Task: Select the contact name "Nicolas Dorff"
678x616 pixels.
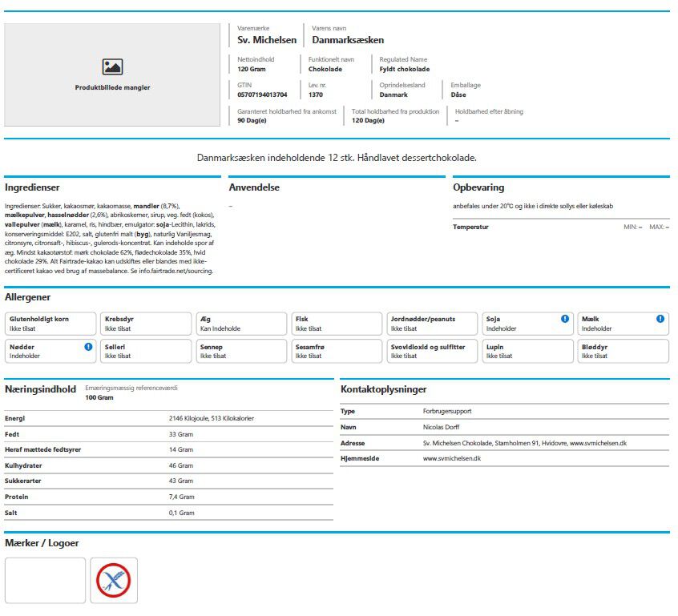Action: pos(441,427)
